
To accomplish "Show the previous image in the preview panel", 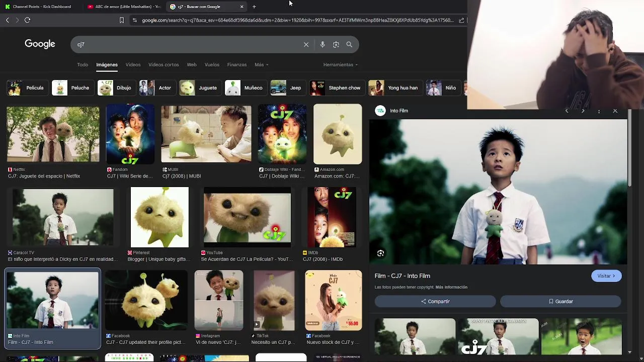I will coord(567,111).
